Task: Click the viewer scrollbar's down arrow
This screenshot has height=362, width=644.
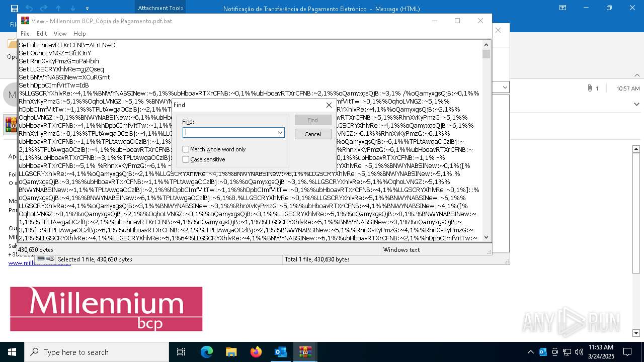Action: click(x=486, y=237)
